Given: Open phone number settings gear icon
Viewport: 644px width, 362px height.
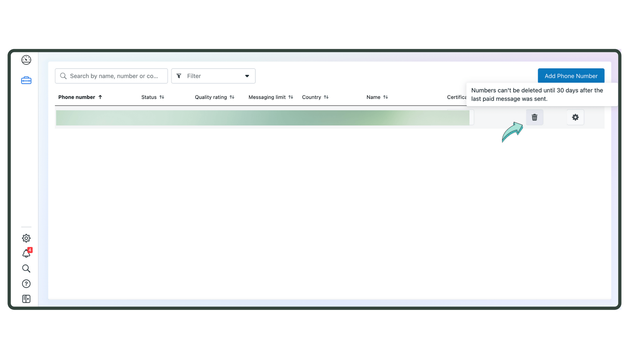Looking at the screenshot, I should (x=575, y=117).
